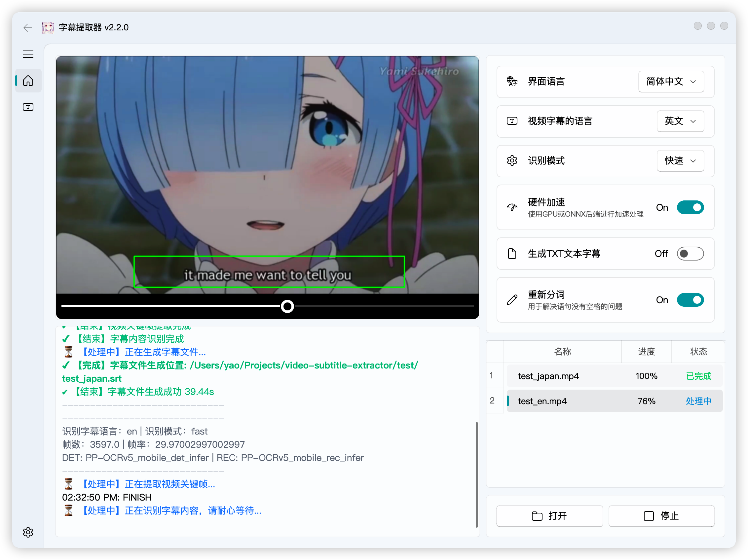Click the back arrow in the title bar
Image resolution: width=748 pixels, height=560 pixels.
(x=27, y=27)
